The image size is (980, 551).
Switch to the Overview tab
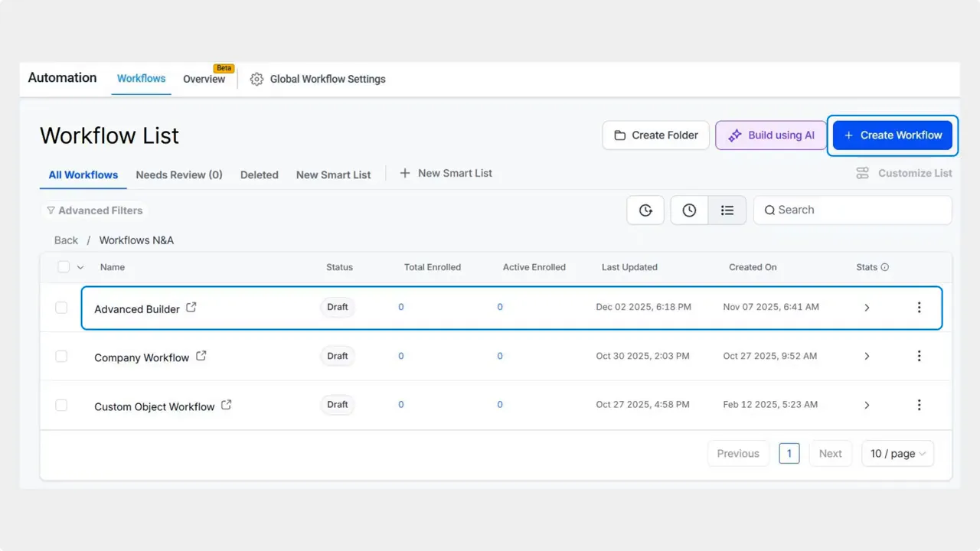204,79
